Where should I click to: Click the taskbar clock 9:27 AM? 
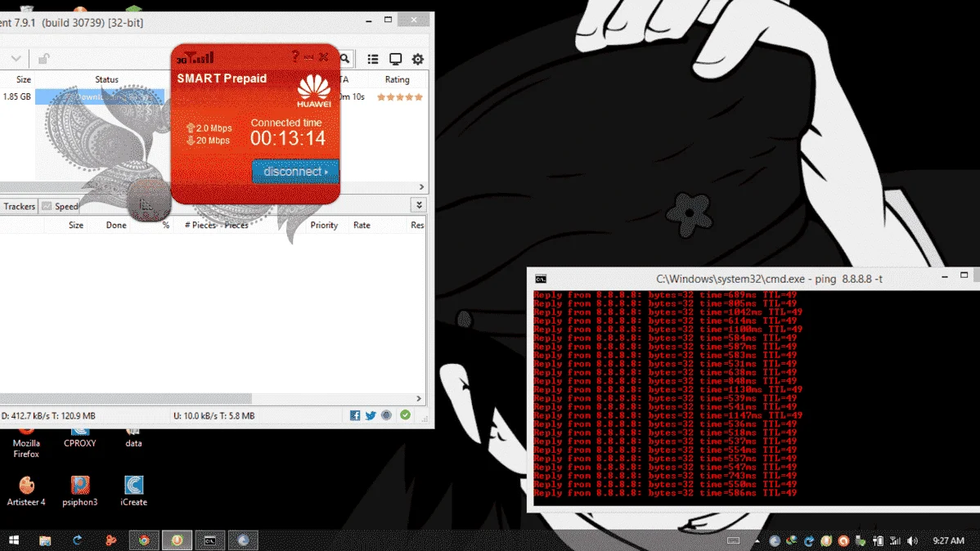click(948, 541)
